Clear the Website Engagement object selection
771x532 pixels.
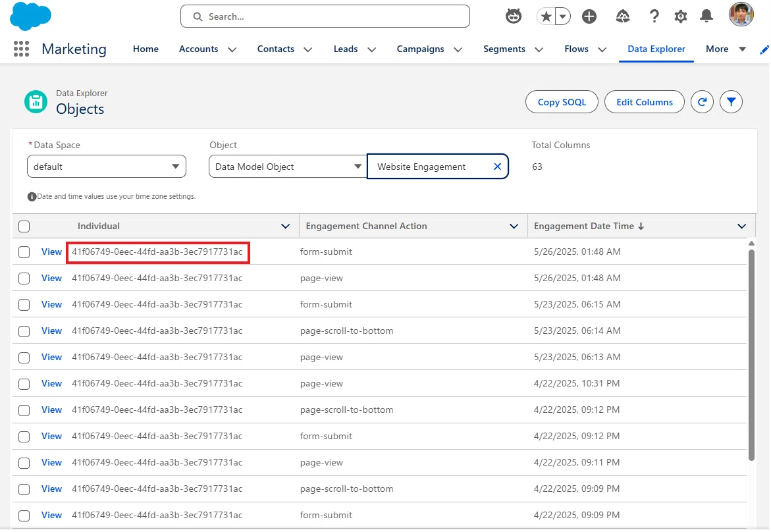497,167
